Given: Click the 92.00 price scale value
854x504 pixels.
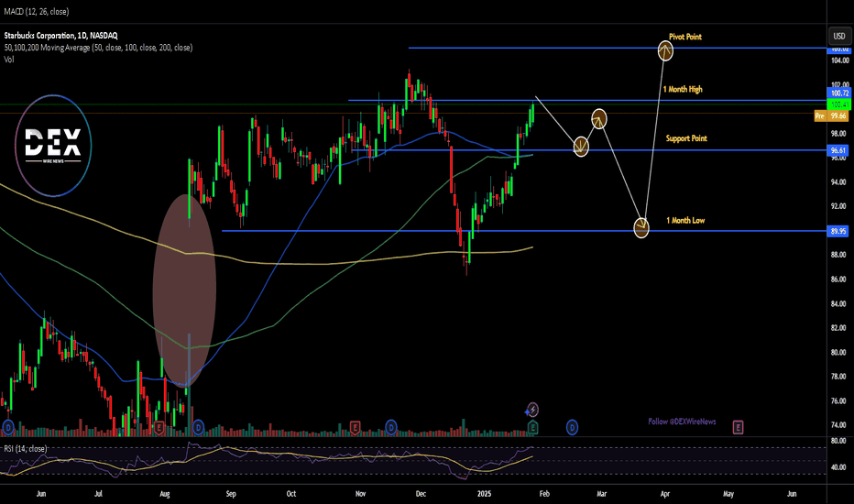Looking at the screenshot, I should 839,206.
